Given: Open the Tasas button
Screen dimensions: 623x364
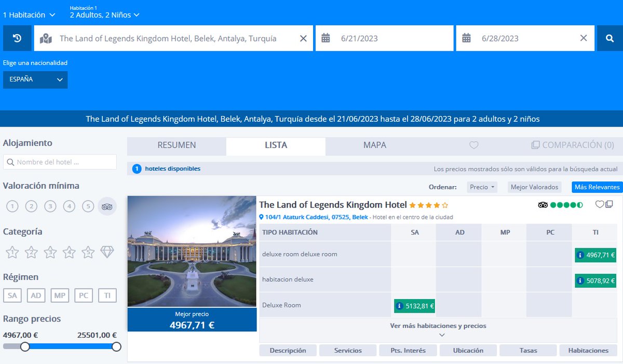Looking at the screenshot, I should pos(528,351).
